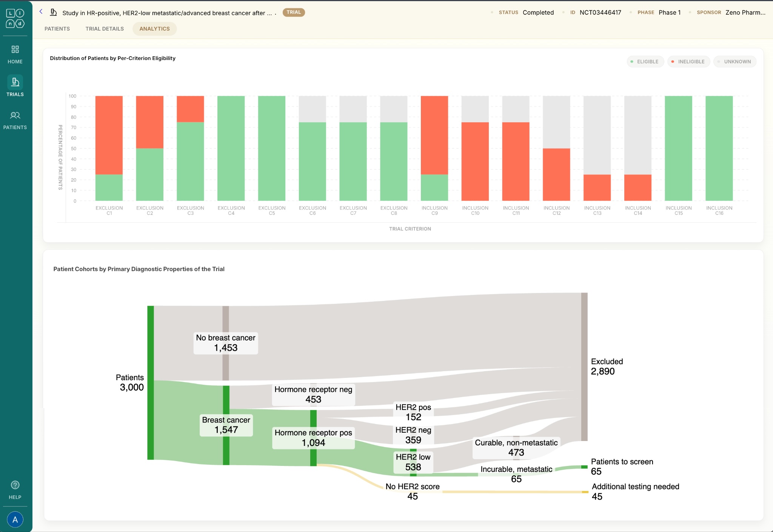
Task: Select the Breast cancer node in the Sankey
Action: coord(226,425)
